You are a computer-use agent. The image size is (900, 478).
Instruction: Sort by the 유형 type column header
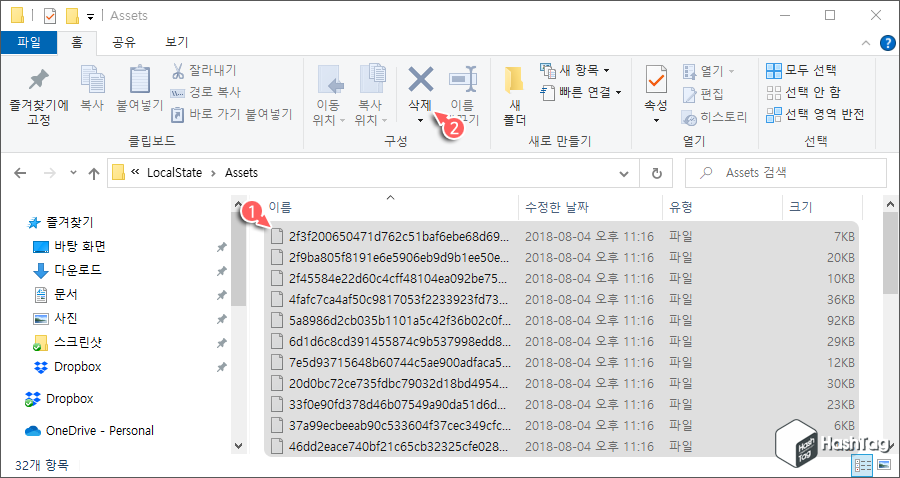pos(723,207)
